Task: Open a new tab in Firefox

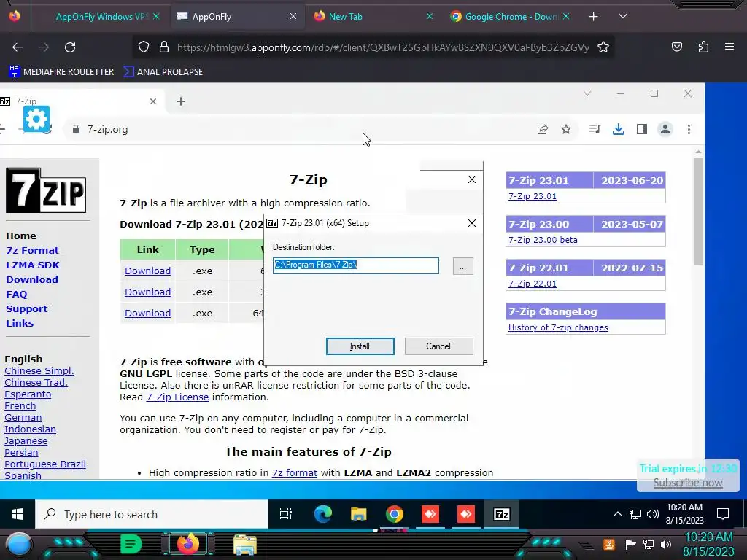Action: (593, 17)
